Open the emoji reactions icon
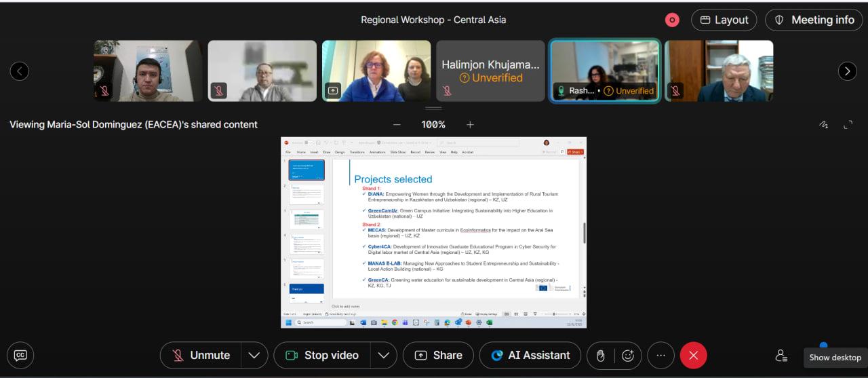The image size is (868, 378). pyautogui.click(x=628, y=355)
